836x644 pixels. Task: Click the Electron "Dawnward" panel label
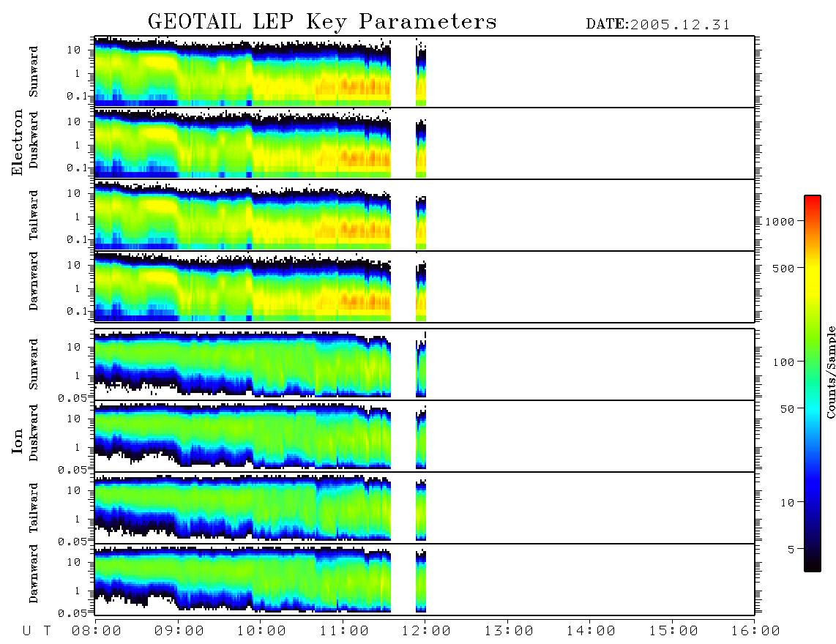click(x=34, y=281)
